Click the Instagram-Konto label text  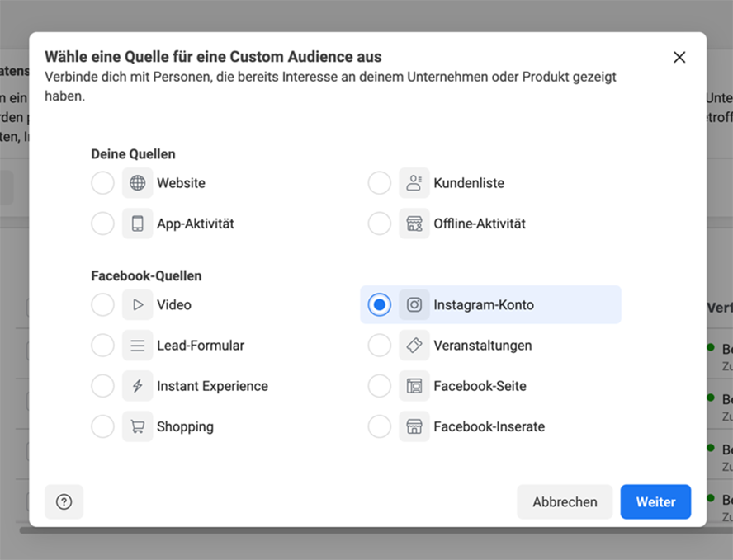(484, 305)
